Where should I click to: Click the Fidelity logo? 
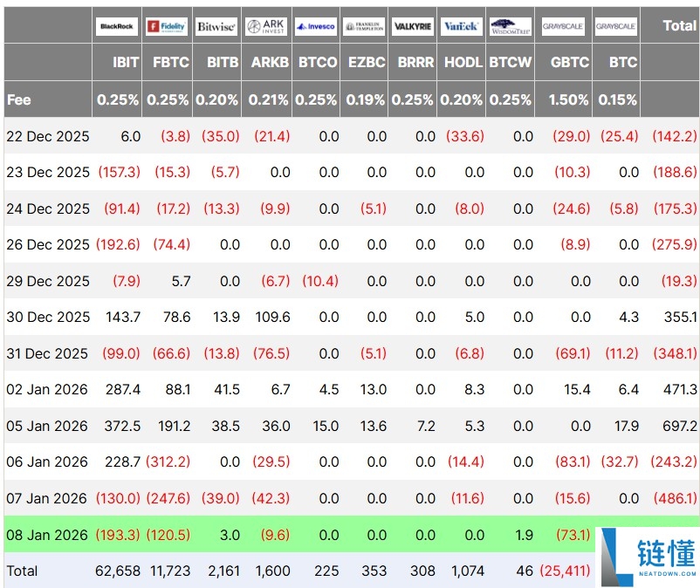coord(167,26)
